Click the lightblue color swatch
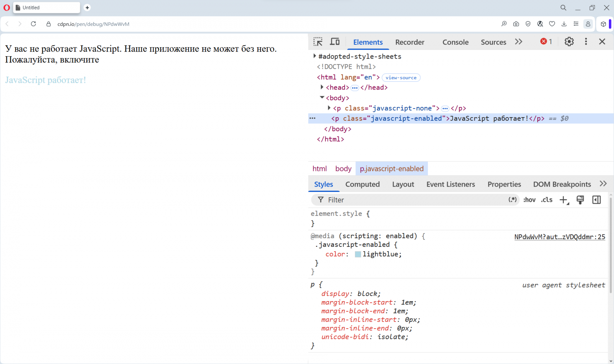 358,254
